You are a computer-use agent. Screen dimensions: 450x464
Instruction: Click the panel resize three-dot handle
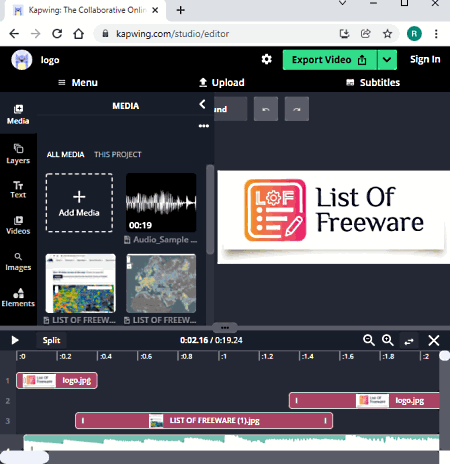[225, 328]
